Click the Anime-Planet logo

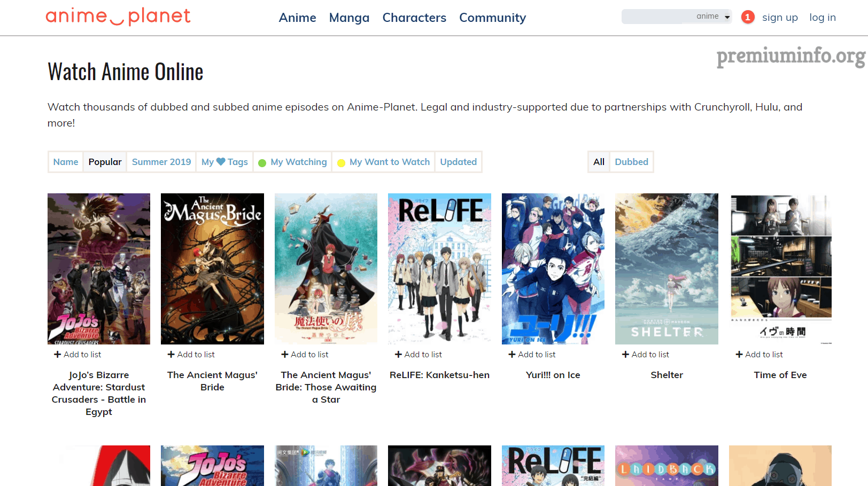pos(118,17)
